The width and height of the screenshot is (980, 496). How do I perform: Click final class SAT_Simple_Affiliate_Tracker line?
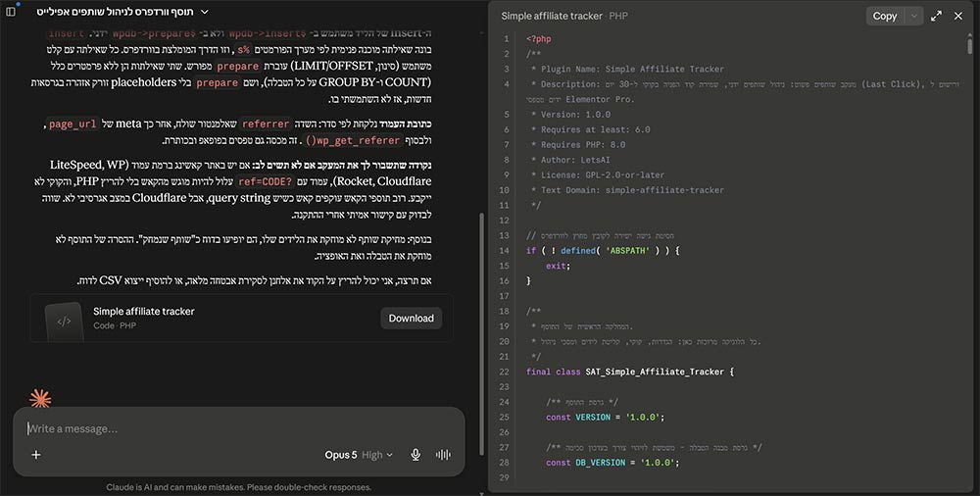tap(630, 372)
